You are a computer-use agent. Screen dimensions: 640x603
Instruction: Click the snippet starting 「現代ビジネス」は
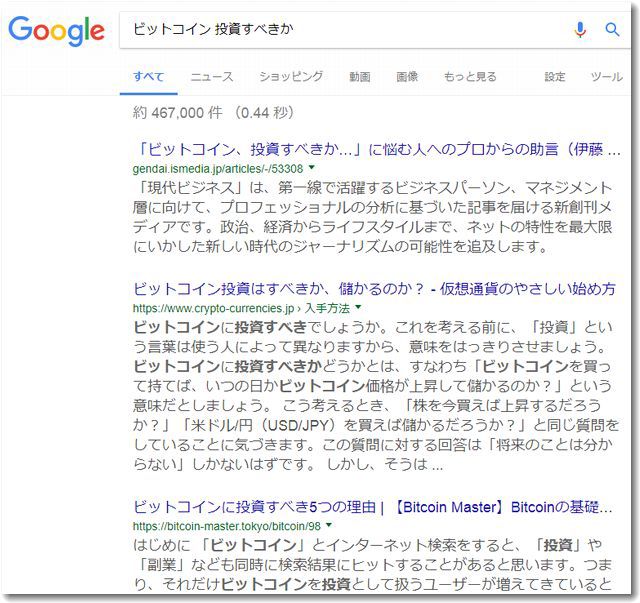click(x=373, y=217)
